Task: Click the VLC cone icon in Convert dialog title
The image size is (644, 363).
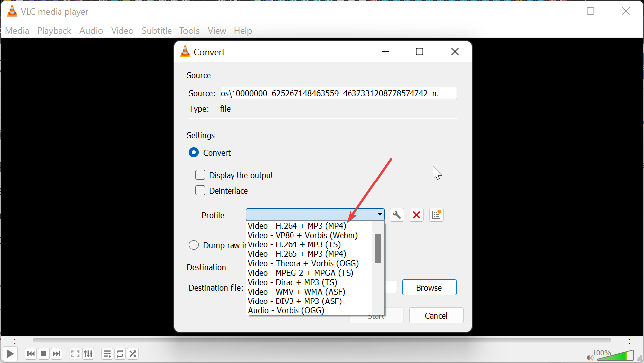Action: (x=185, y=52)
